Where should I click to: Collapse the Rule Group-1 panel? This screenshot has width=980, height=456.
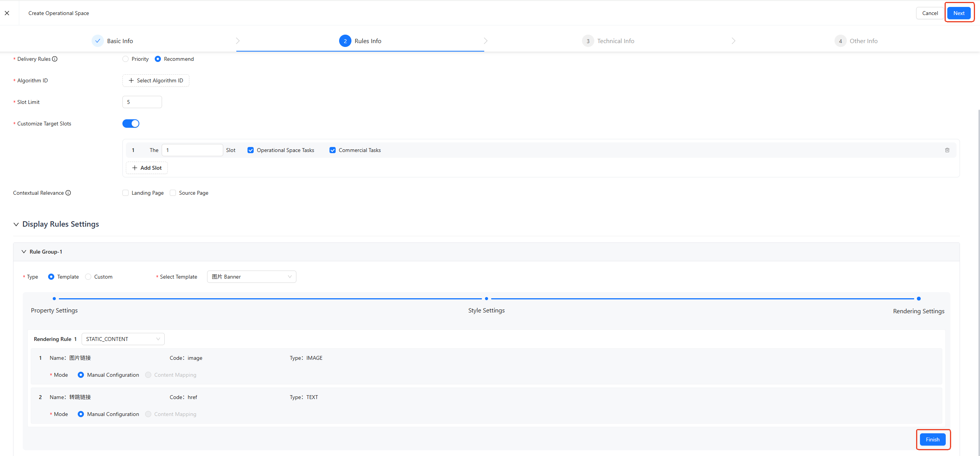click(24, 252)
